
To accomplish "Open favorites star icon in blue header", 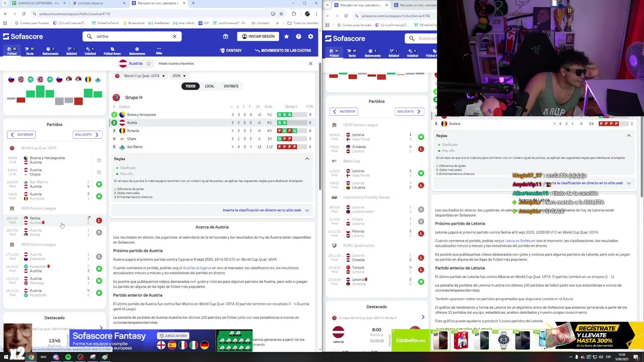I will pyautogui.click(x=286, y=36).
